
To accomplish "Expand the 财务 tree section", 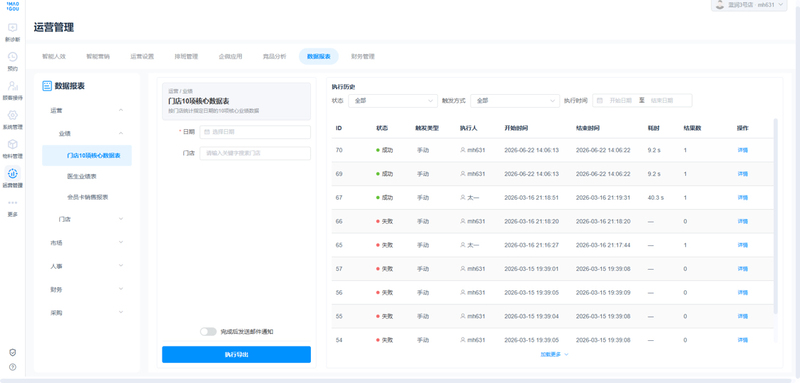I will (x=121, y=289).
